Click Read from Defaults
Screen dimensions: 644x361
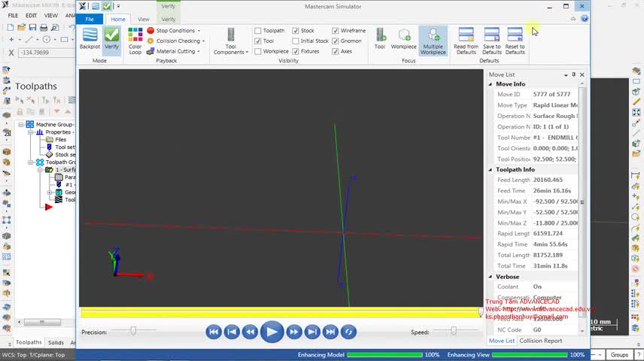tap(466, 41)
